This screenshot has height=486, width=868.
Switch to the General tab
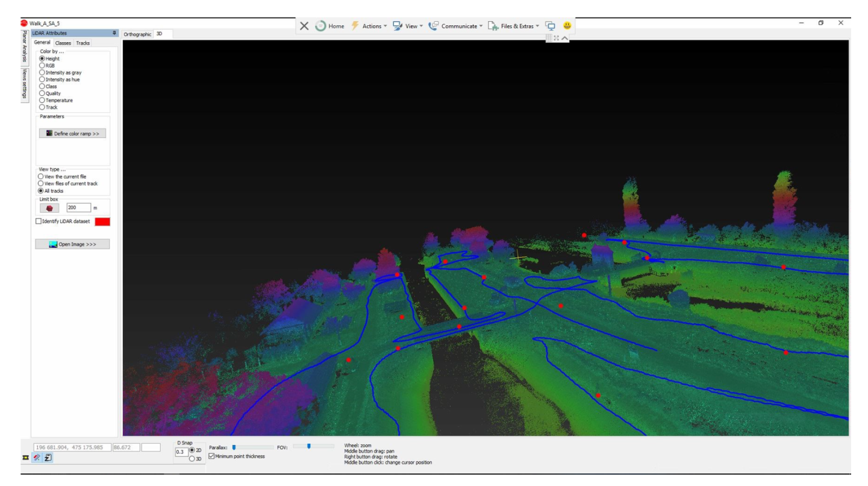[42, 43]
